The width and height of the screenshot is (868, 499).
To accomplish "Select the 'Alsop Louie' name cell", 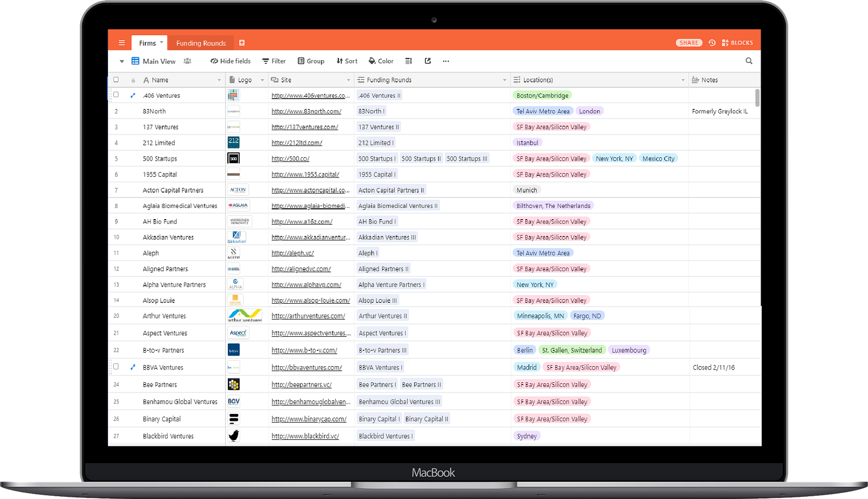I will 159,300.
